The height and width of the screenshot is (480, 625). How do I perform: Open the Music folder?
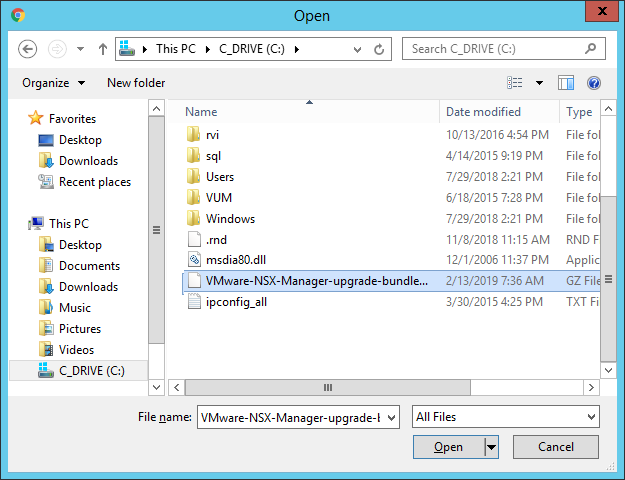pyautogui.click(x=65, y=308)
